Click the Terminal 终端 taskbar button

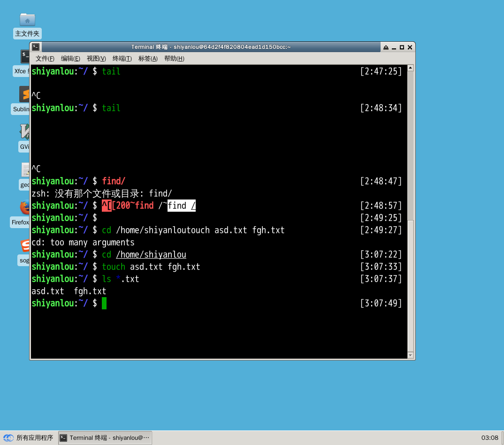105,437
